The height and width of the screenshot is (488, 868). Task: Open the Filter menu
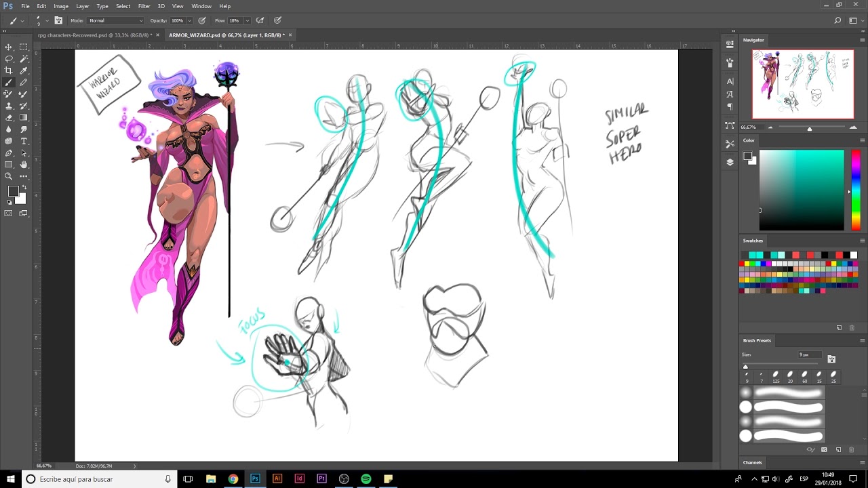pyautogui.click(x=144, y=6)
